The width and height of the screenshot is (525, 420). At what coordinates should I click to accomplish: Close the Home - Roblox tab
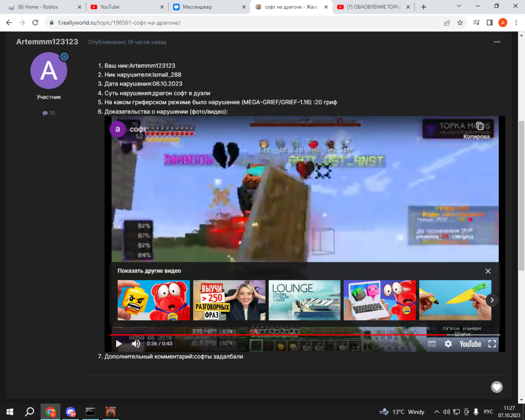[79, 7]
